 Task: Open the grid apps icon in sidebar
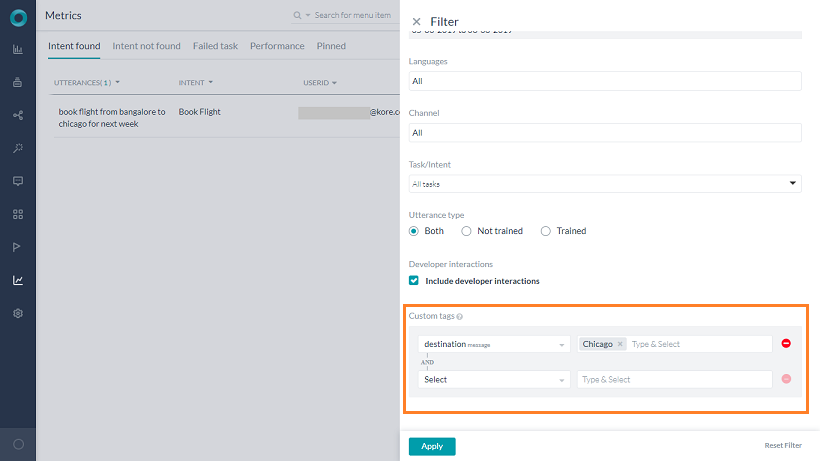(x=18, y=214)
